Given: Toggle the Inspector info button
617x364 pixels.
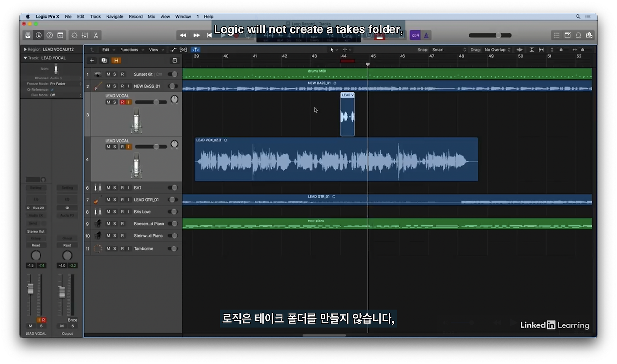Looking at the screenshot, I should pyautogui.click(x=39, y=35).
